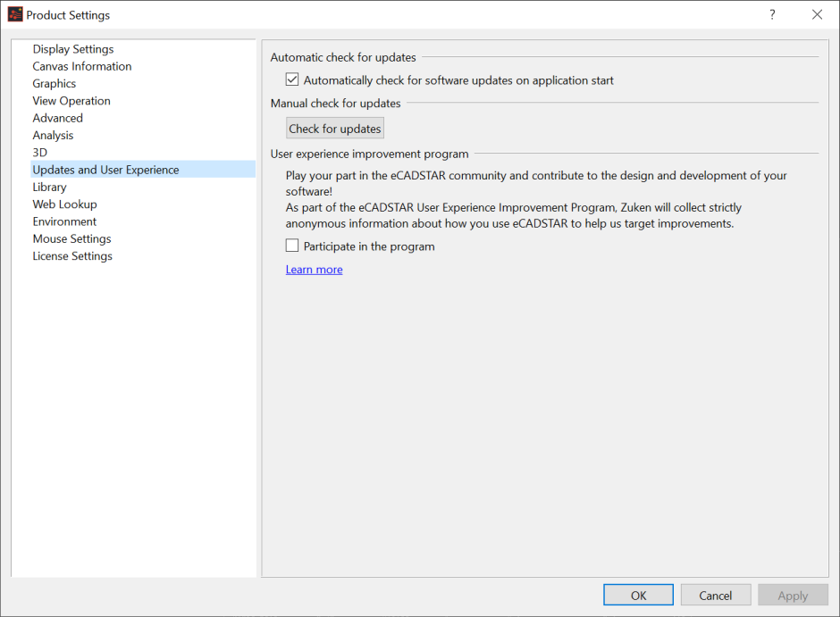The image size is (840, 617).
Task: Select Display Settings in the list
Action: (73, 49)
